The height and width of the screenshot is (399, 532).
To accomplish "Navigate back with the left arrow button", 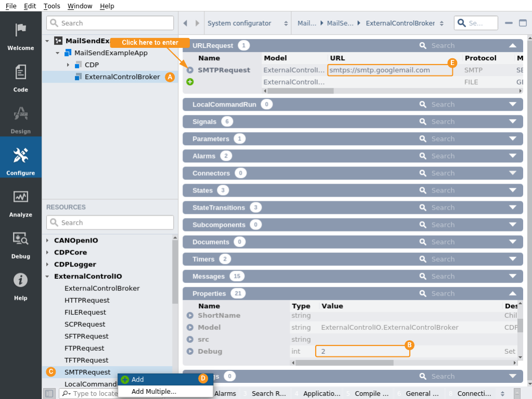I will pos(186,23).
